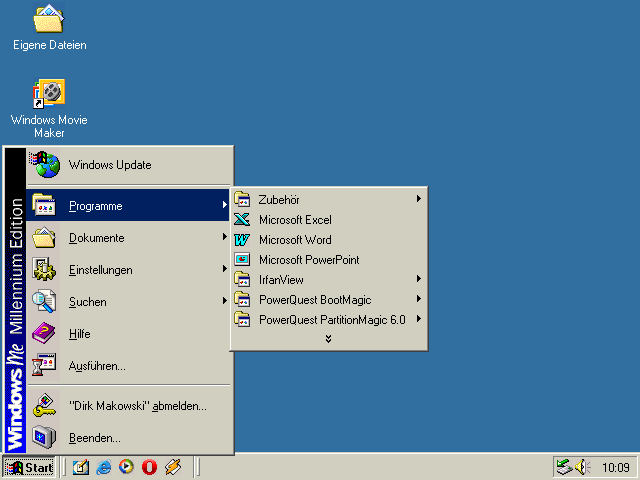Screen dimensions: 640x480
Task: Choose Suchen in the Start menu
Action: point(128,301)
